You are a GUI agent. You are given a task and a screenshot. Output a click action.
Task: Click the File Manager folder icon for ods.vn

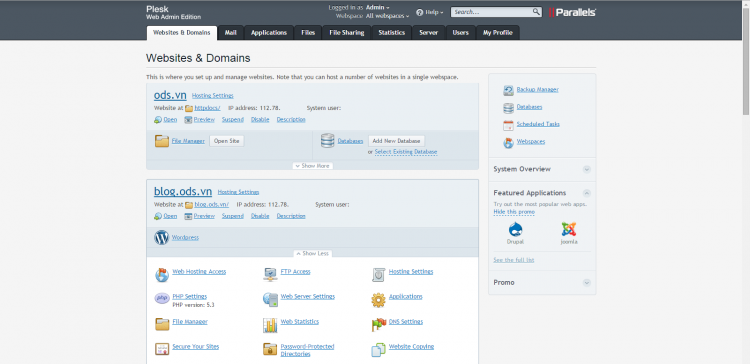[162, 141]
